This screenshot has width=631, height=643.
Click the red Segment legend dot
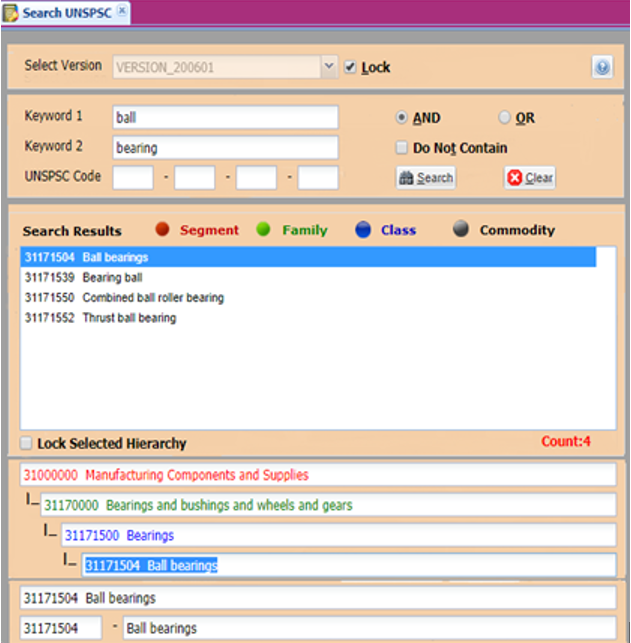pos(163,229)
